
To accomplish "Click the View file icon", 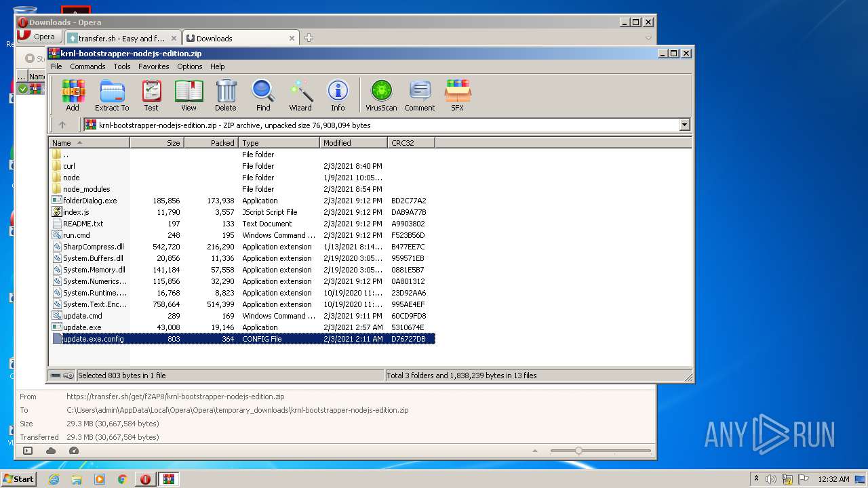I will point(189,96).
